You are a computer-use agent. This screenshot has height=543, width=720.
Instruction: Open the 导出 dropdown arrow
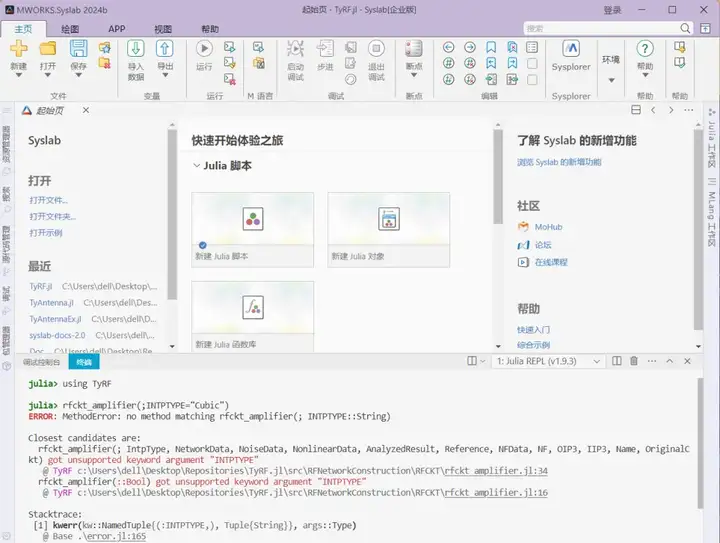(165, 75)
